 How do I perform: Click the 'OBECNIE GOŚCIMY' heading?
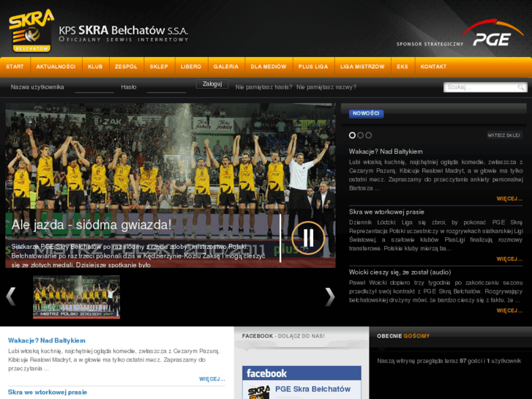pyautogui.click(x=403, y=336)
